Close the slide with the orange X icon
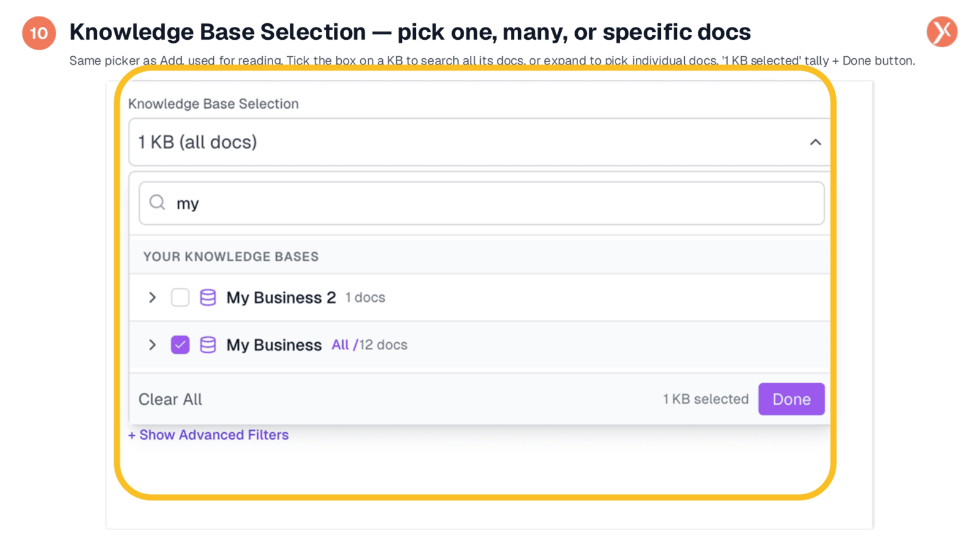Viewport: 980px width, 551px height. (x=941, y=32)
